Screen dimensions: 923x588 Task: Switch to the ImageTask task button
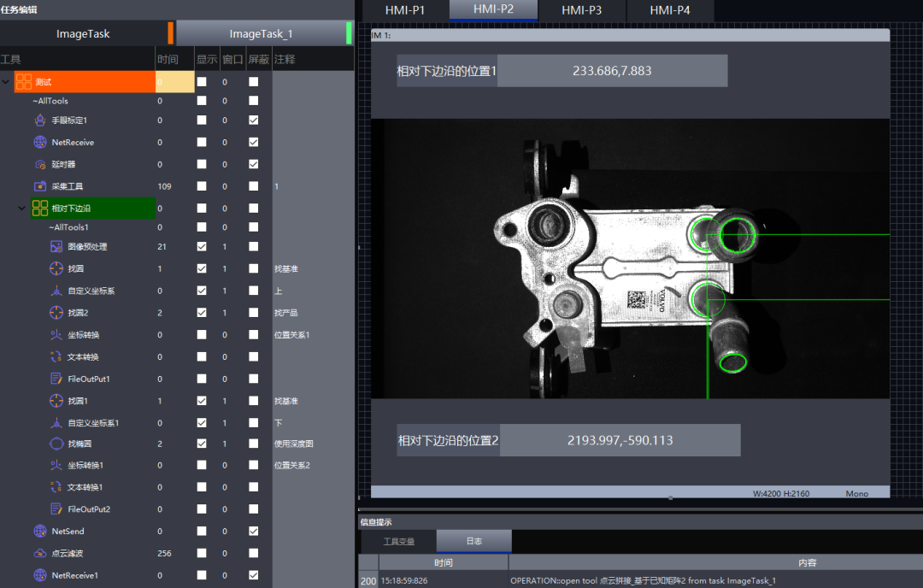pyautogui.click(x=83, y=34)
